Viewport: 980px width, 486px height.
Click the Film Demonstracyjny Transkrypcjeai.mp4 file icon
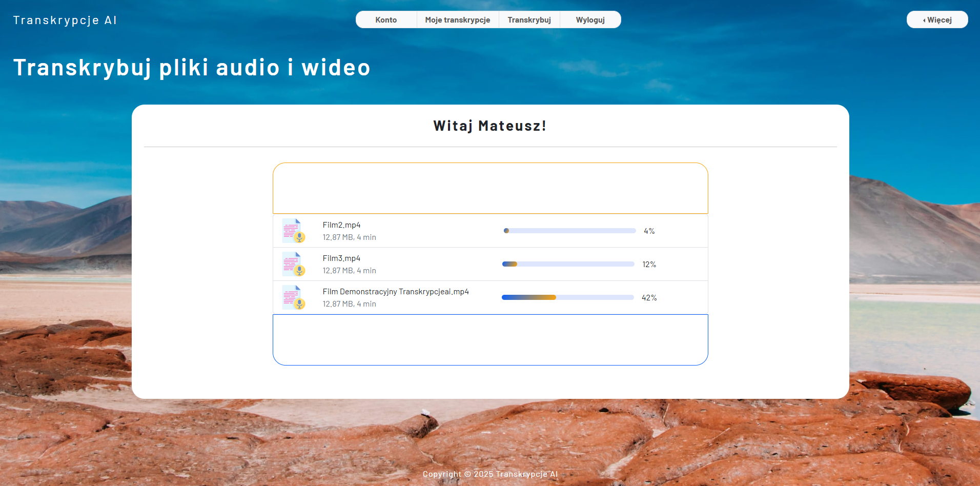pos(293,297)
